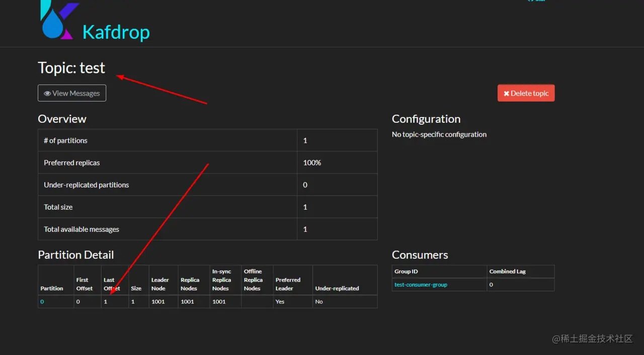Click the 'Total size' row label

point(58,207)
